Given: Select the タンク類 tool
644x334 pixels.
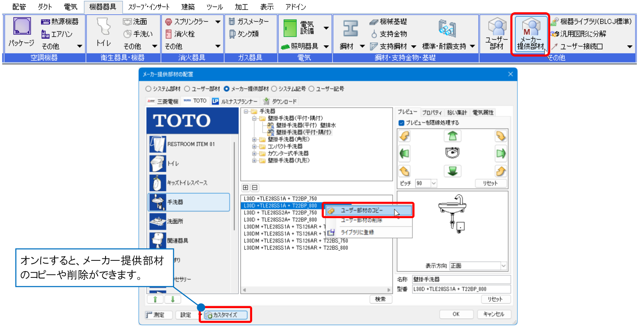Looking at the screenshot, I should click(x=244, y=34).
